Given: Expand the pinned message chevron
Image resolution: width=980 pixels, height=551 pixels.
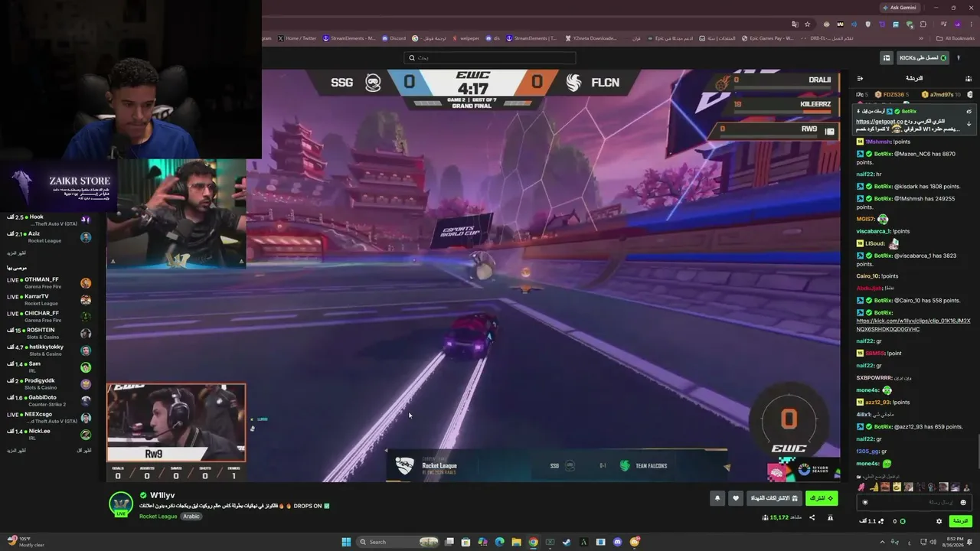Looking at the screenshot, I should tap(969, 123).
